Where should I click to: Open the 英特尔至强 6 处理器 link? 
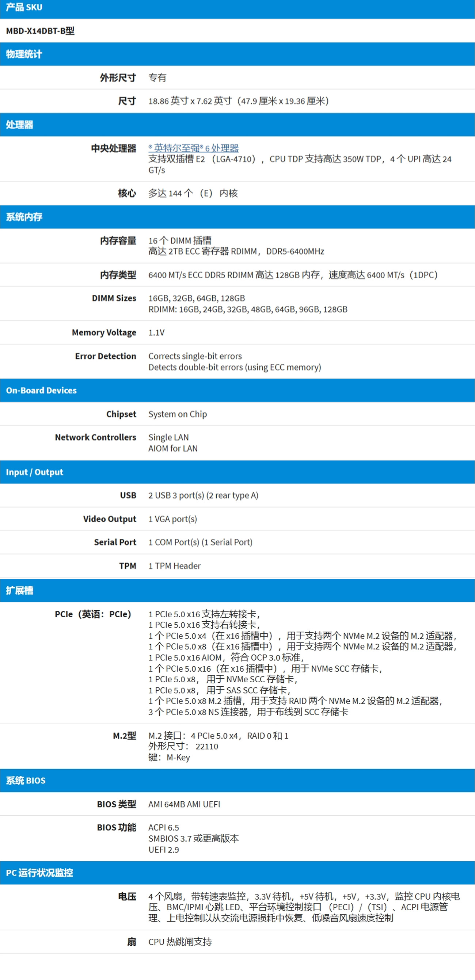point(193,148)
